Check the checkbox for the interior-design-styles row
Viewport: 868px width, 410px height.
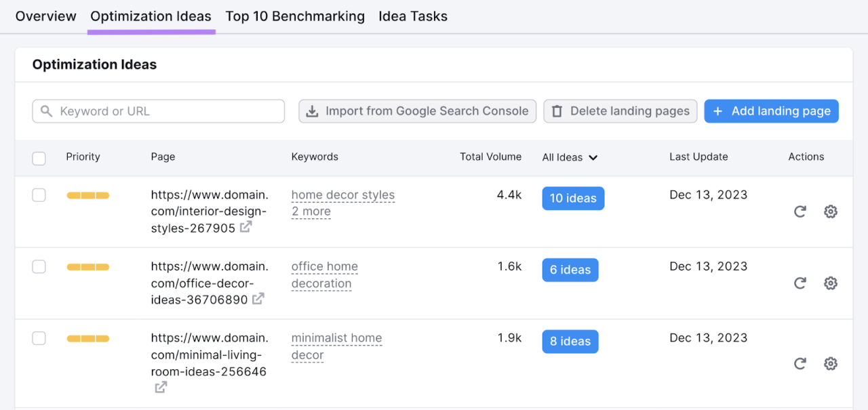click(x=39, y=194)
